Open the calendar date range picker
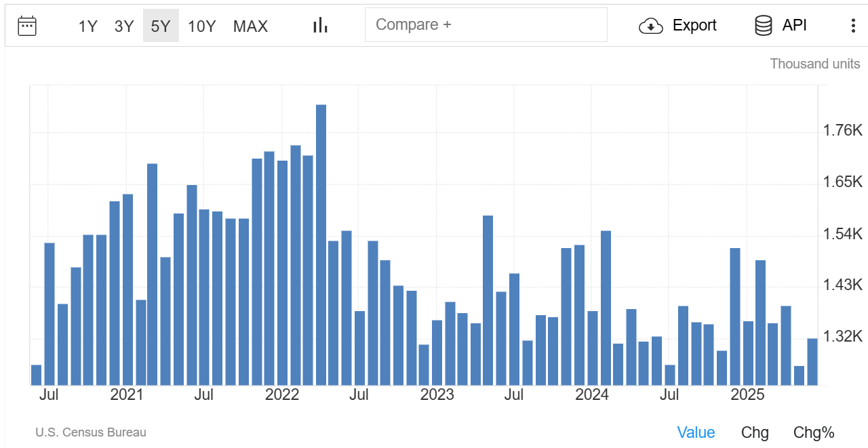Viewport: 868px width, 448px height. (27, 26)
